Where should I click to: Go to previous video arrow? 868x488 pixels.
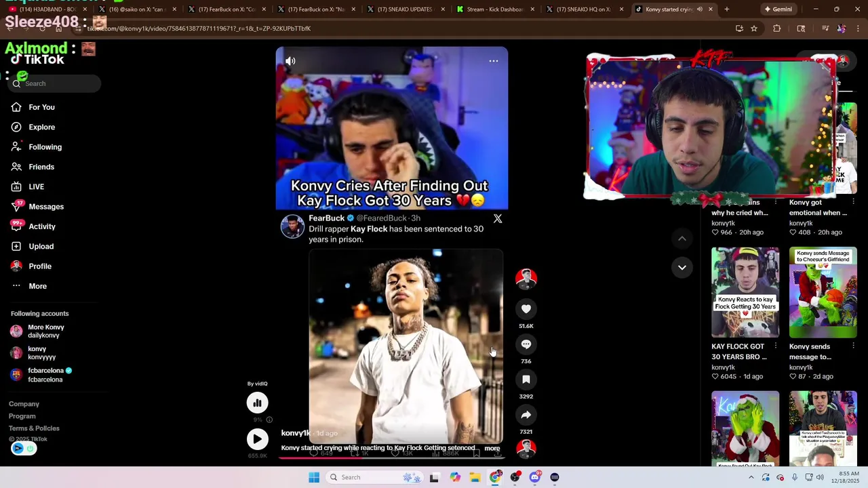[x=682, y=239]
